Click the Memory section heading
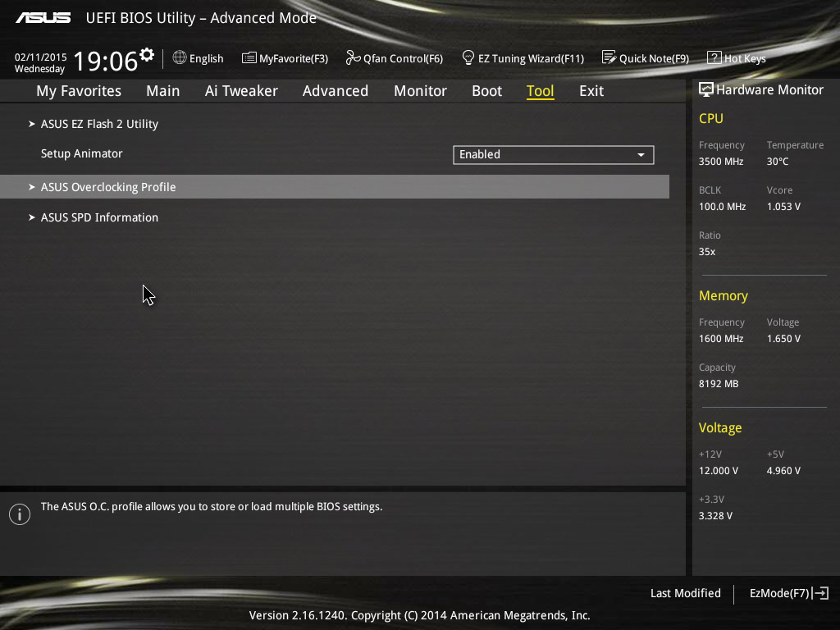 pos(724,295)
